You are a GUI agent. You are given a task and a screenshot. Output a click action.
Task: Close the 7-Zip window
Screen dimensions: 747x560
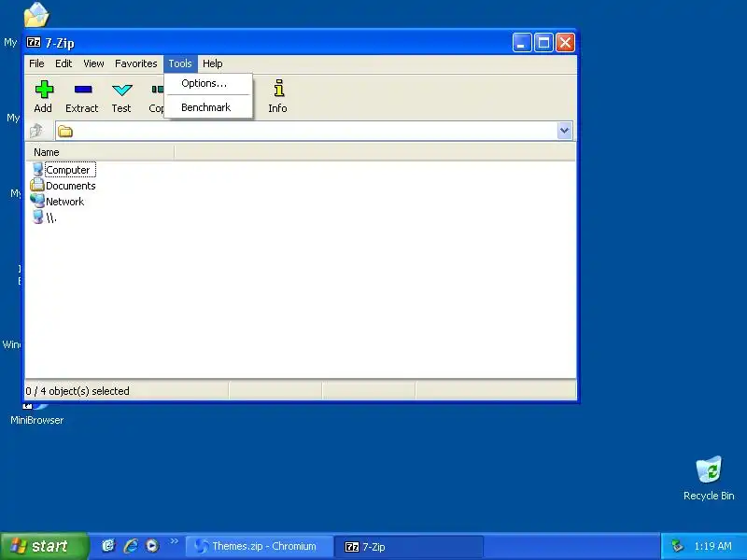pyautogui.click(x=566, y=43)
